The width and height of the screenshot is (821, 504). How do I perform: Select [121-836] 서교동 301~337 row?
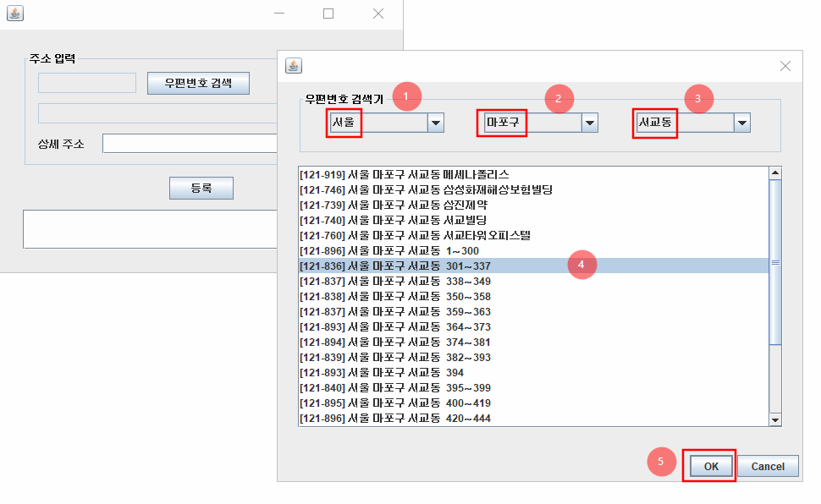pyautogui.click(x=533, y=266)
